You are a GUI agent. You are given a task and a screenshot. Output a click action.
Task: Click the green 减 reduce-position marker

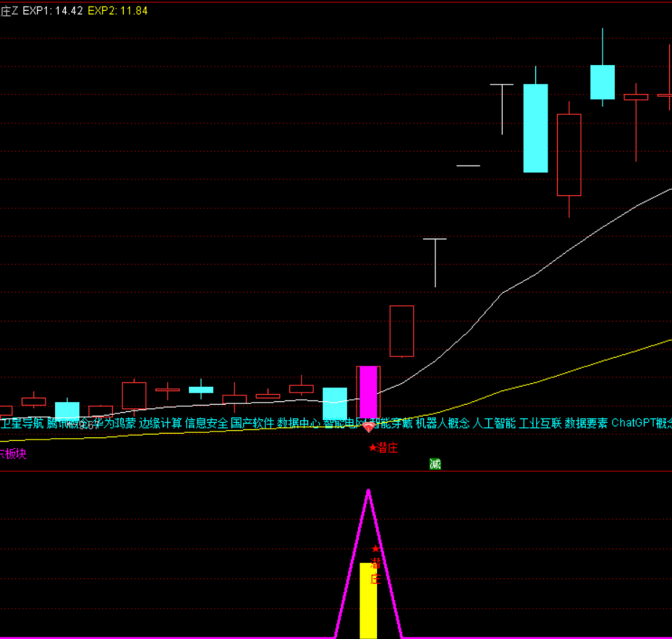click(435, 464)
